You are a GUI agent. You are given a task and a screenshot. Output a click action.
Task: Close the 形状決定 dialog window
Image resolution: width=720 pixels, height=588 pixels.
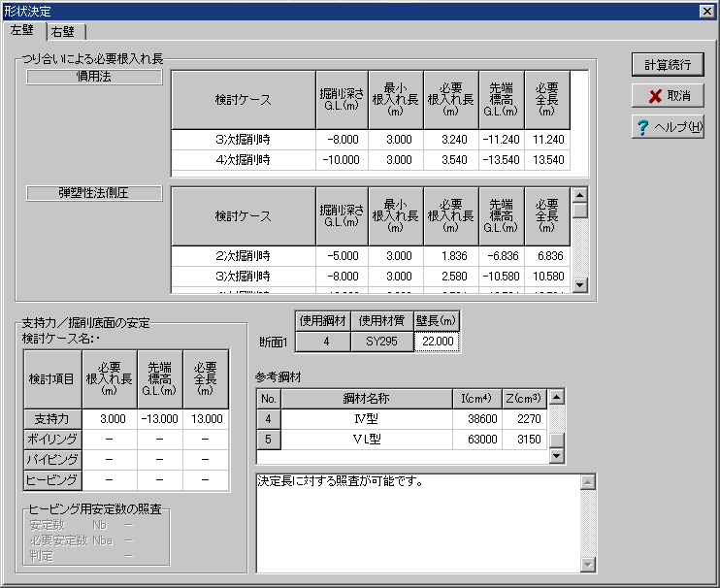point(707,10)
